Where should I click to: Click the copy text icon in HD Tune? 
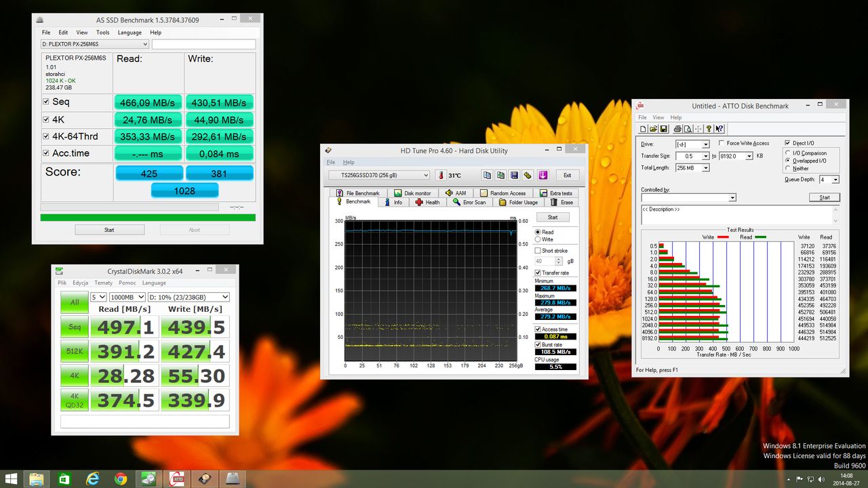(487, 175)
